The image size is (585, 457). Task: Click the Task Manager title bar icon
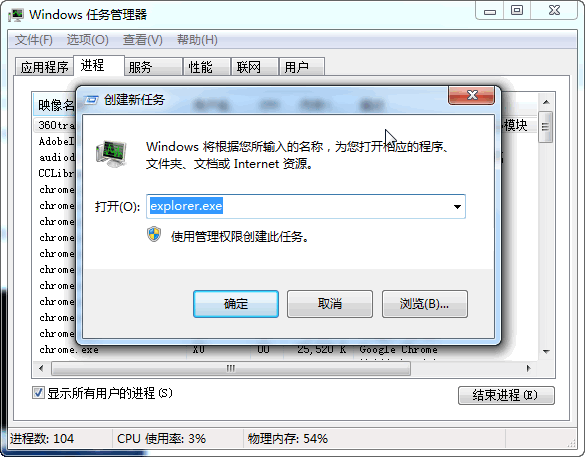point(16,15)
